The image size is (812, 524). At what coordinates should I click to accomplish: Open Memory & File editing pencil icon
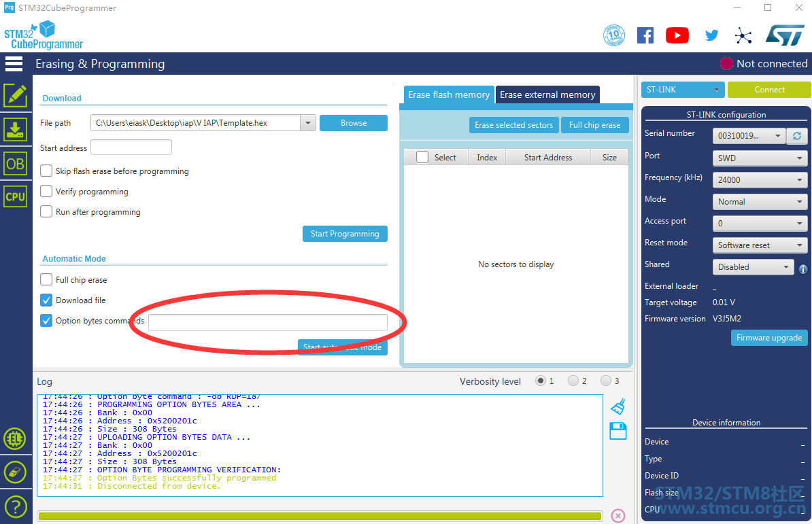[x=16, y=96]
